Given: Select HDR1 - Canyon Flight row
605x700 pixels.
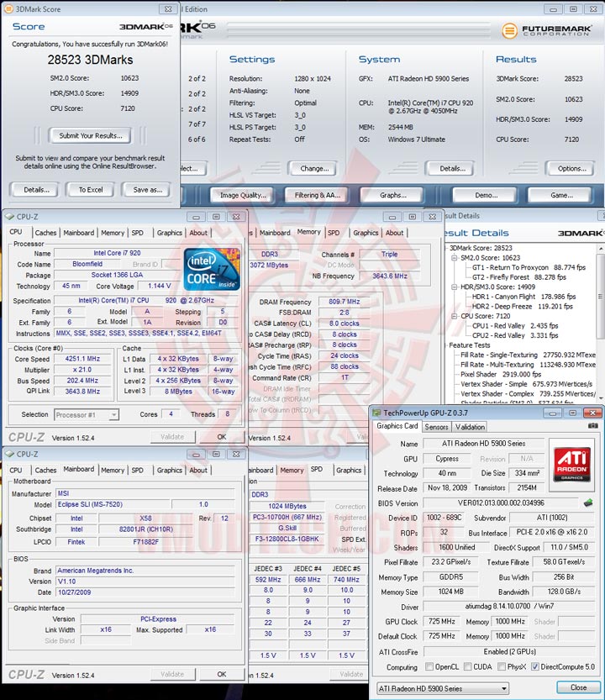Looking at the screenshot, I should (x=523, y=297).
